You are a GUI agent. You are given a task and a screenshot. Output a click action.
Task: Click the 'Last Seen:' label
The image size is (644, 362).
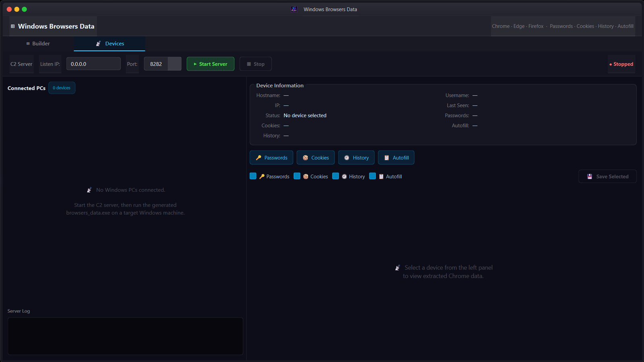(458, 105)
